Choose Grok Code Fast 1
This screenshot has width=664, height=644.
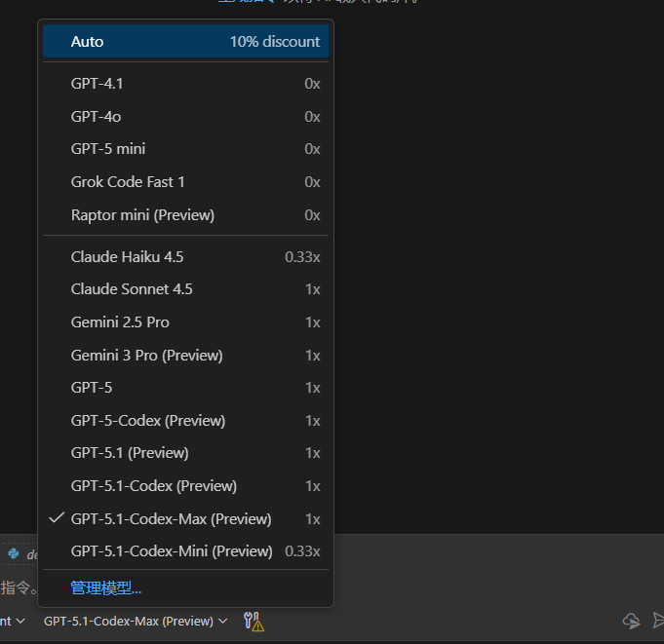(185, 182)
